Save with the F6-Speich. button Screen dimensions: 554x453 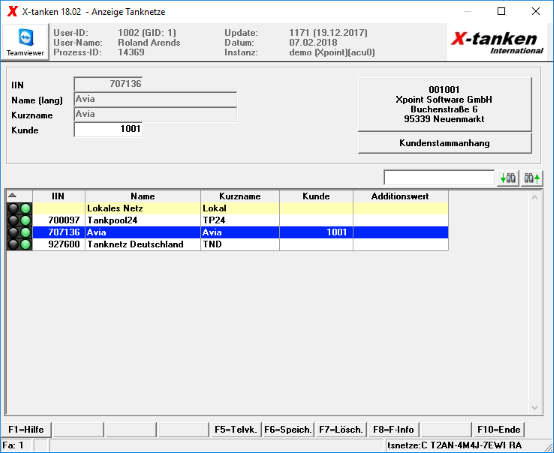pyautogui.click(x=288, y=430)
